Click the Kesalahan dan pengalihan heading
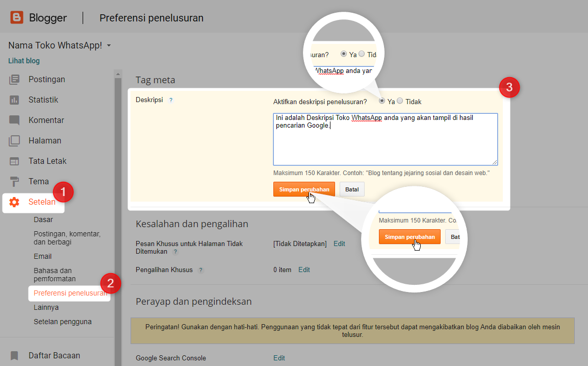588x366 pixels. [x=192, y=224]
